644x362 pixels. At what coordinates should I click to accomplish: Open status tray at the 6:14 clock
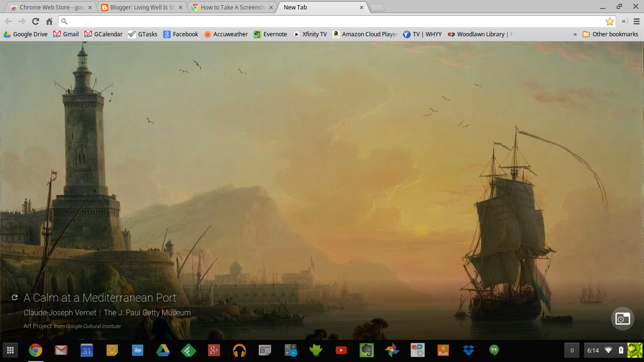pyautogui.click(x=593, y=350)
